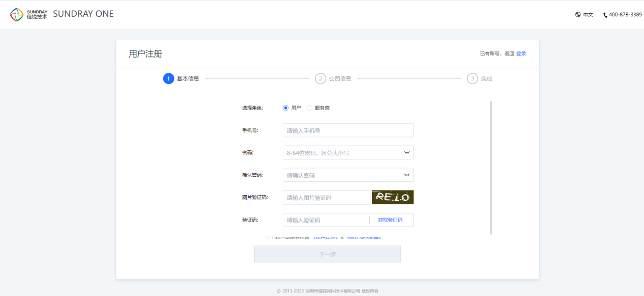644x296 pixels.
Task: Select the 用户 role radio button
Action: tap(286, 108)
